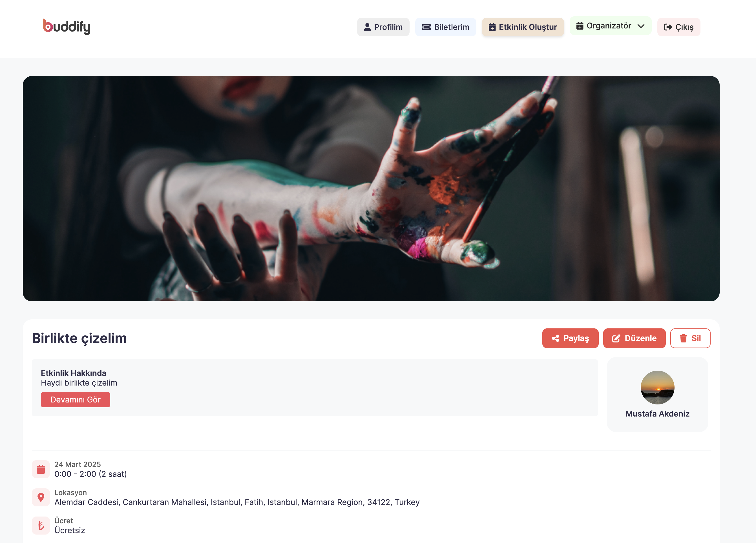Viewport: 756px width, 543px height.
Task: Open the Mustafa Akdeniz organizer name
Action: coord(657,414)
